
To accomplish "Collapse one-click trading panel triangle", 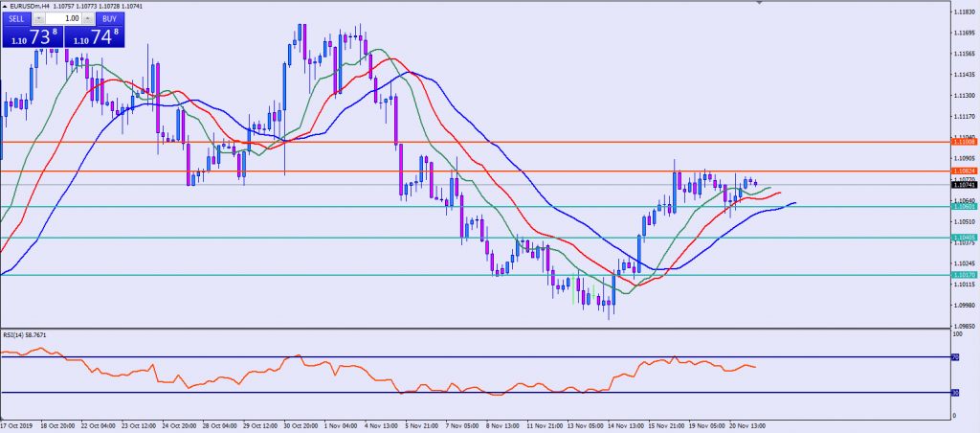I will click(x=5, y=6).
